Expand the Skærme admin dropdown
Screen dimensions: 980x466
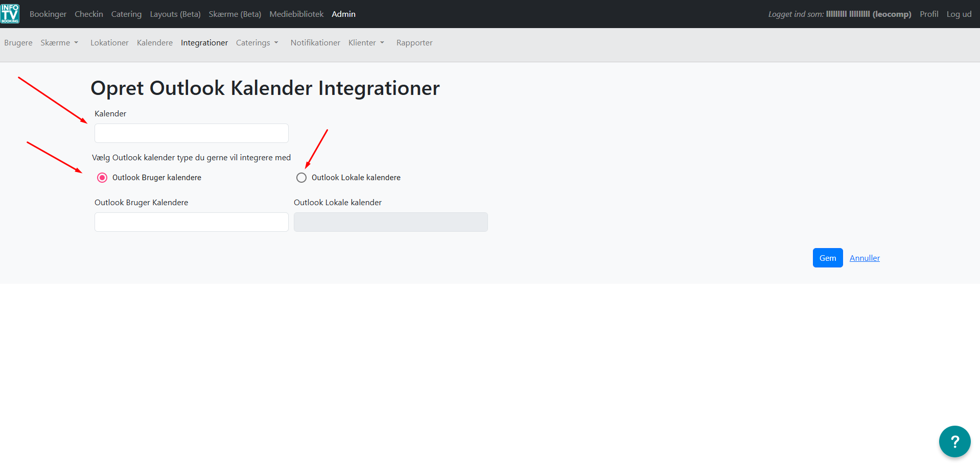tap(59, 43)
